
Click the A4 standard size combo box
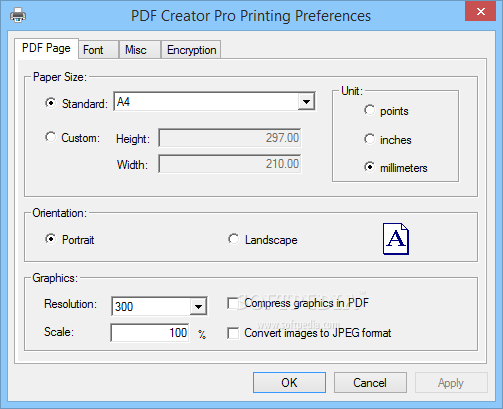(x=214, y=101)
